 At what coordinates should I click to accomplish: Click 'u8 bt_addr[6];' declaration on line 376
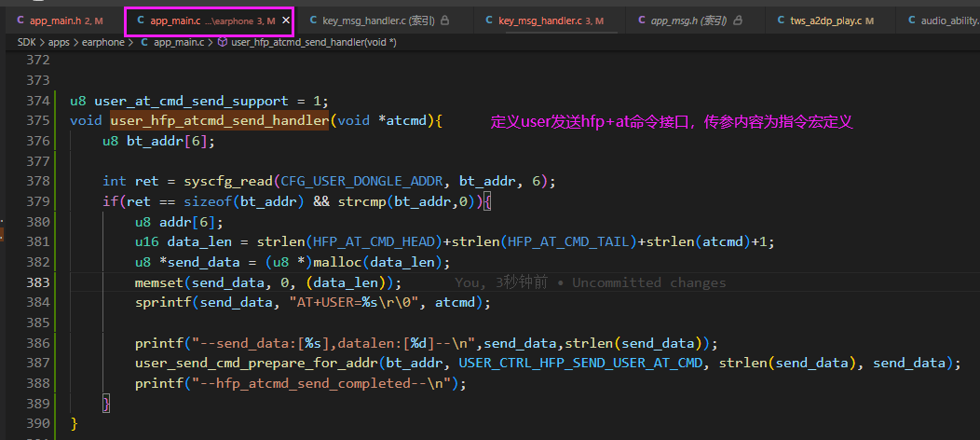point(158,142)
